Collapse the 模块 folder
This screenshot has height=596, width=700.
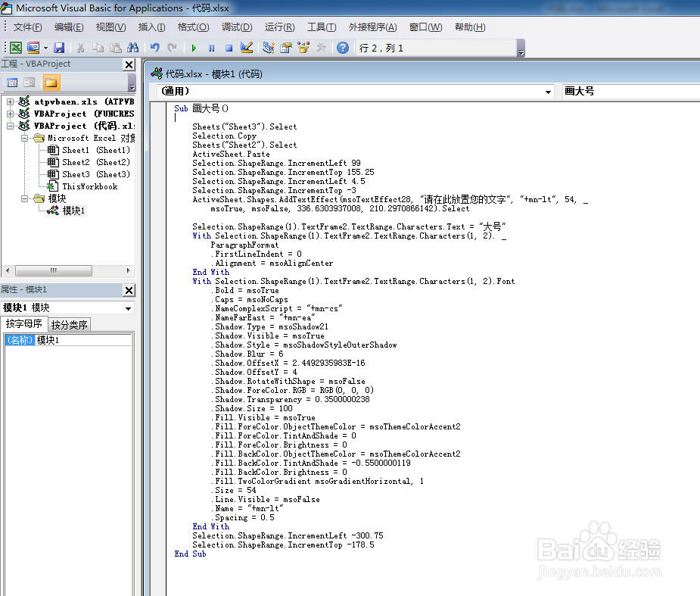24,198
